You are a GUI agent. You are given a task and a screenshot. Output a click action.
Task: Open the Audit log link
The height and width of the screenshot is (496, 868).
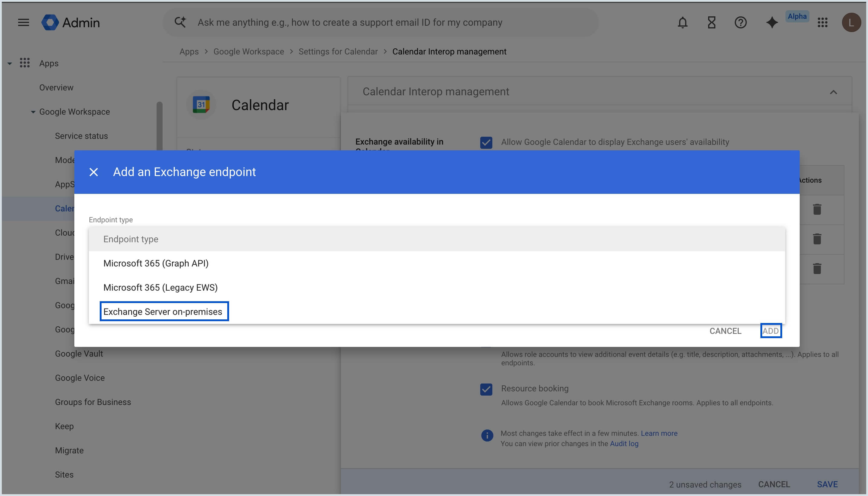click(624, 444)
